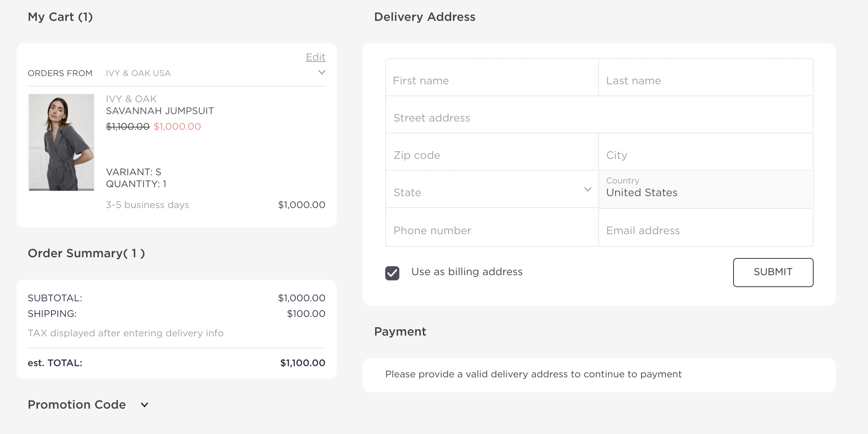Click the IVY & OAK USA orders header
The width and height of the screenshot is (868, 434).
coord(138,73)
